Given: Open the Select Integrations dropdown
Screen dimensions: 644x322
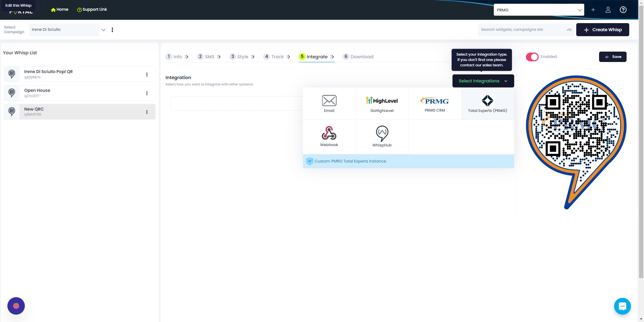Looking at the screenshot, I should coord(483,81).
